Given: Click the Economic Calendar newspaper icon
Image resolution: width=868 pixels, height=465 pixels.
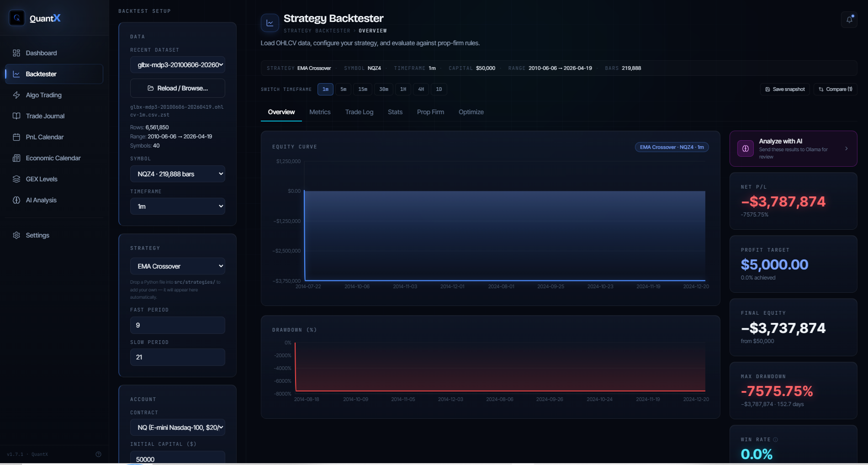Looking at the screenshot, I should (16, 158).
